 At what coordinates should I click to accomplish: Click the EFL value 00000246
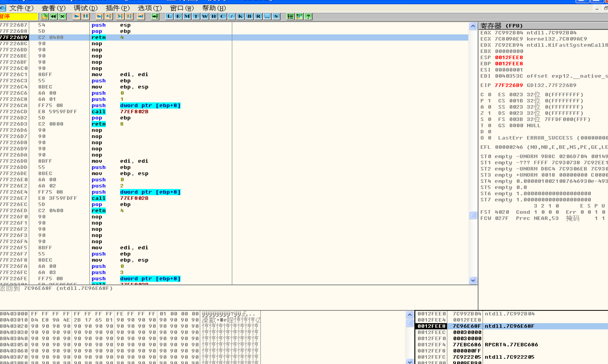coord(509,147)
